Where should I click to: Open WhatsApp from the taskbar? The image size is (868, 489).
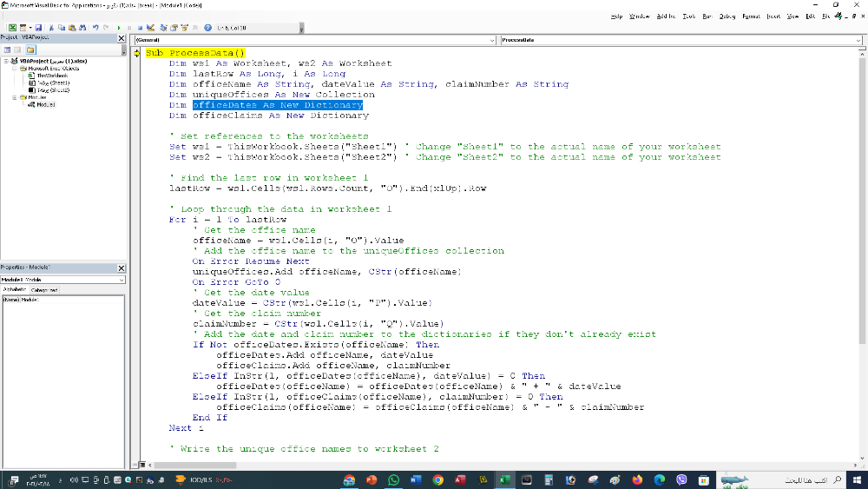click(x=393, y=480)
